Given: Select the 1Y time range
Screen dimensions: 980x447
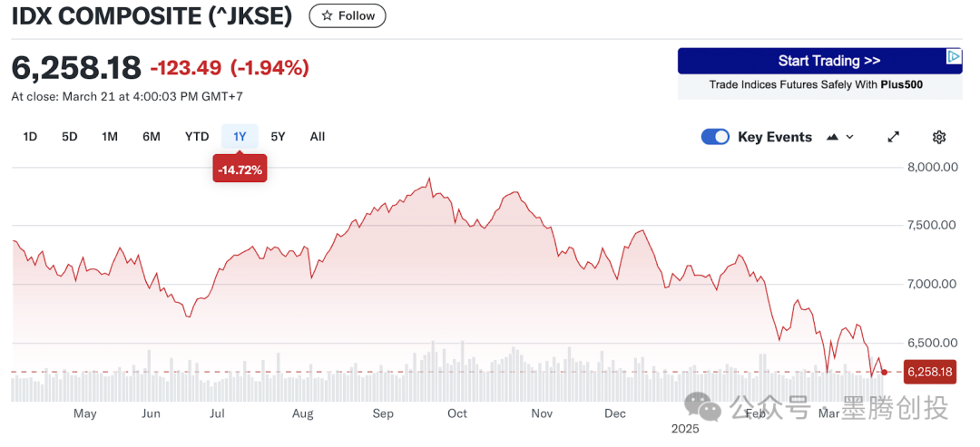Looking at the screenshot, I should [240, 137].
